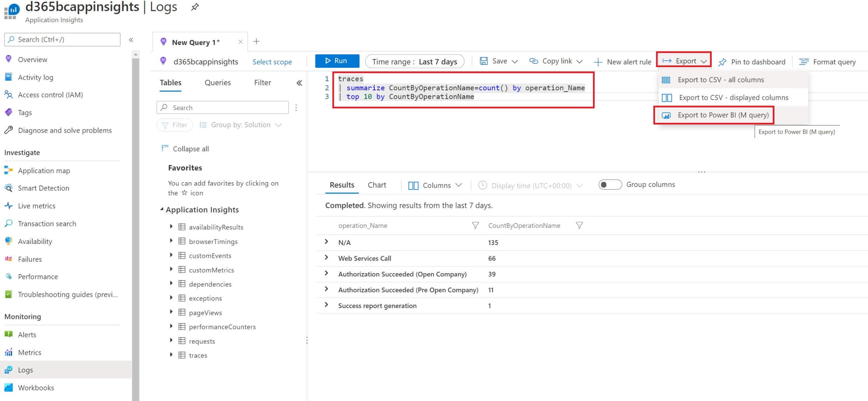Expand the customEvents table node
The image size is (868, 401).
171,255
